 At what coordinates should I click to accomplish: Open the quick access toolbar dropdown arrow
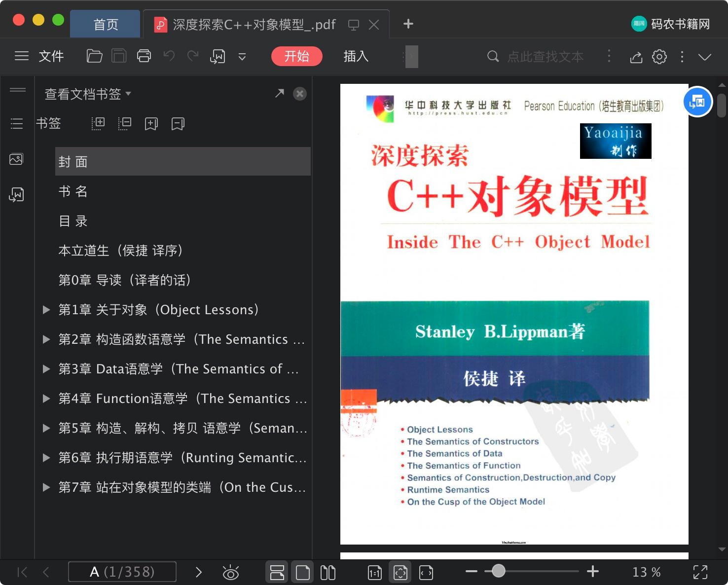point(242,57)
